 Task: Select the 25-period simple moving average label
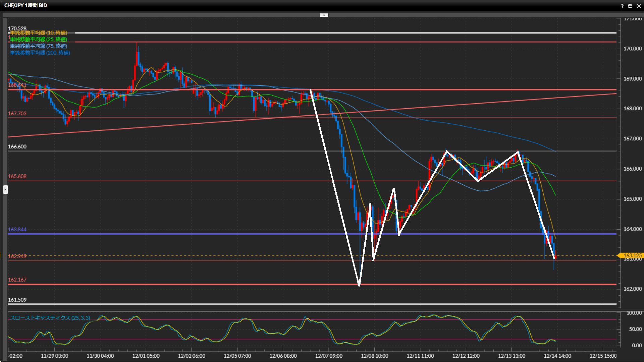coord(38,40)
